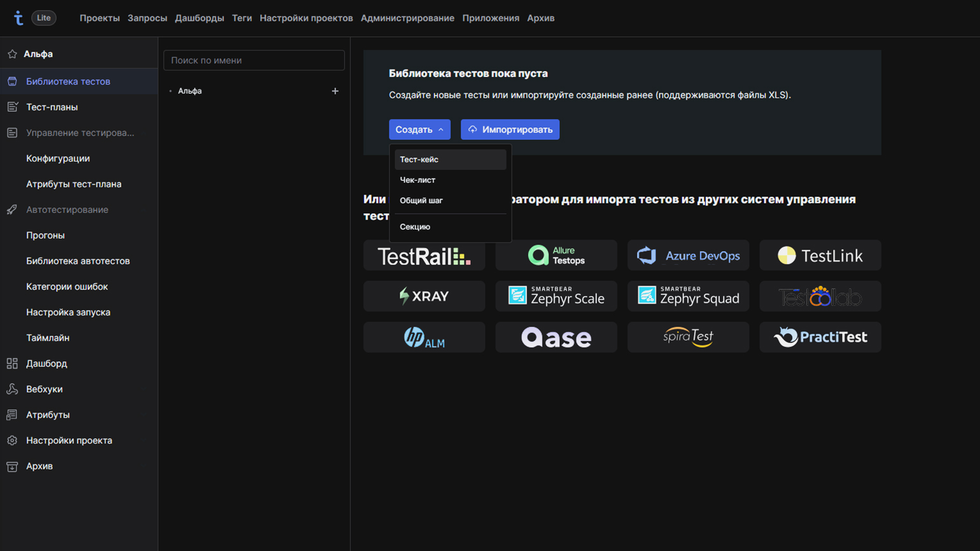980x551 pixels.
Task: Click the Библиотека тестов sidebar icon
Action: [12, 81]
